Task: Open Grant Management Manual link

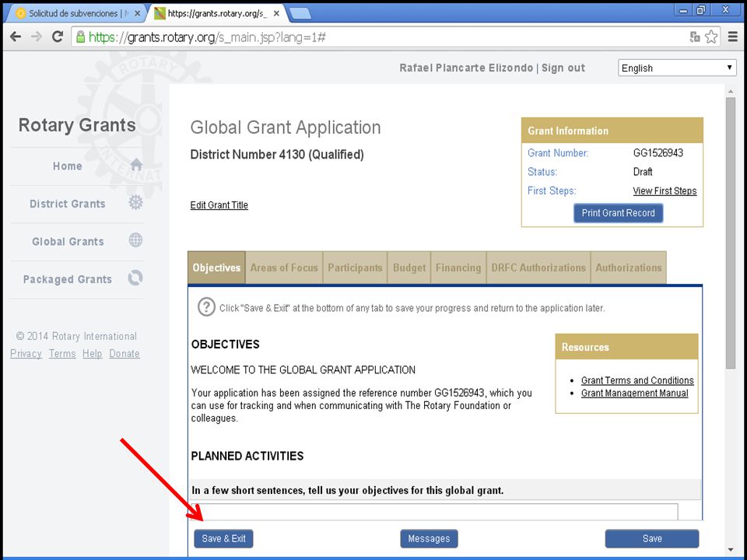Action: point(635,394)
